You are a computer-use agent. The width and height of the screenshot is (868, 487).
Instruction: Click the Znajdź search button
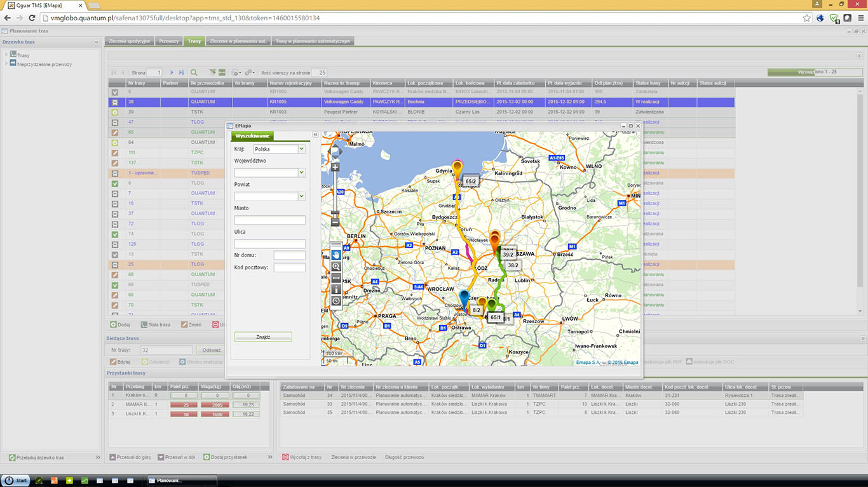(263, 337)
